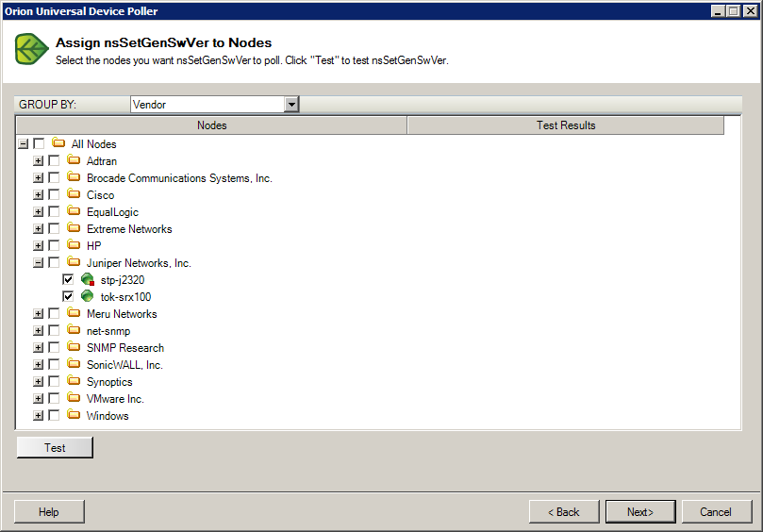Expand the Meru Networks group
The image size is (763, 532).
coord(38,314)
